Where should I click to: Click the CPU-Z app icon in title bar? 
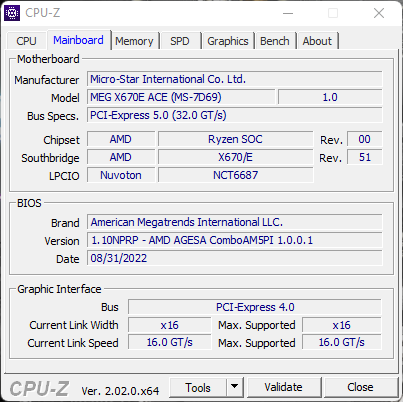(x=12, y=13)
